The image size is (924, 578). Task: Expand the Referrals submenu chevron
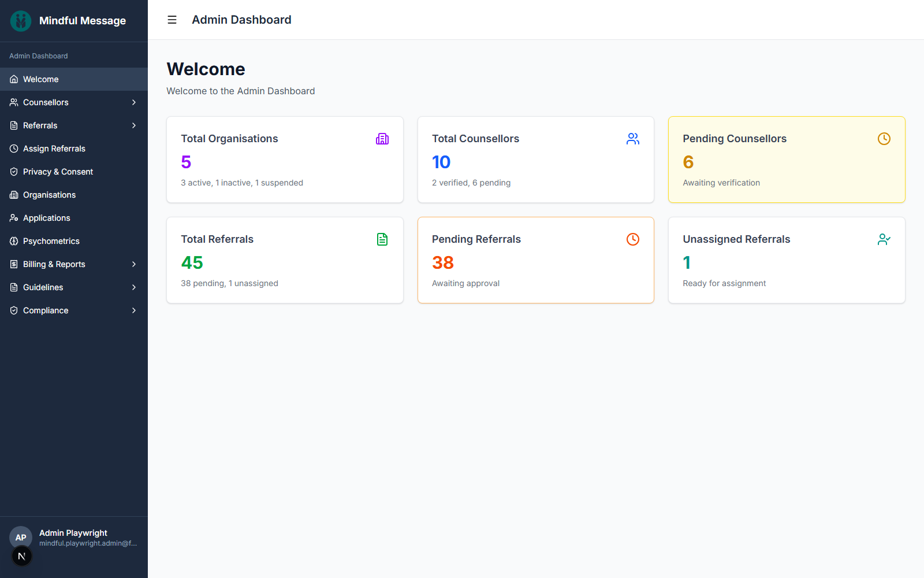(134, 125)
